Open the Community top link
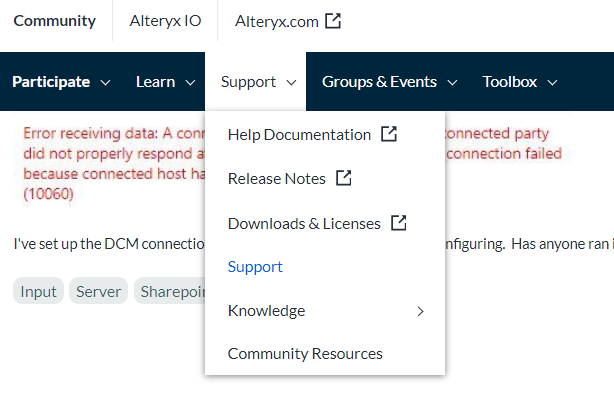 pyautogui.click(x=54, y=21)
